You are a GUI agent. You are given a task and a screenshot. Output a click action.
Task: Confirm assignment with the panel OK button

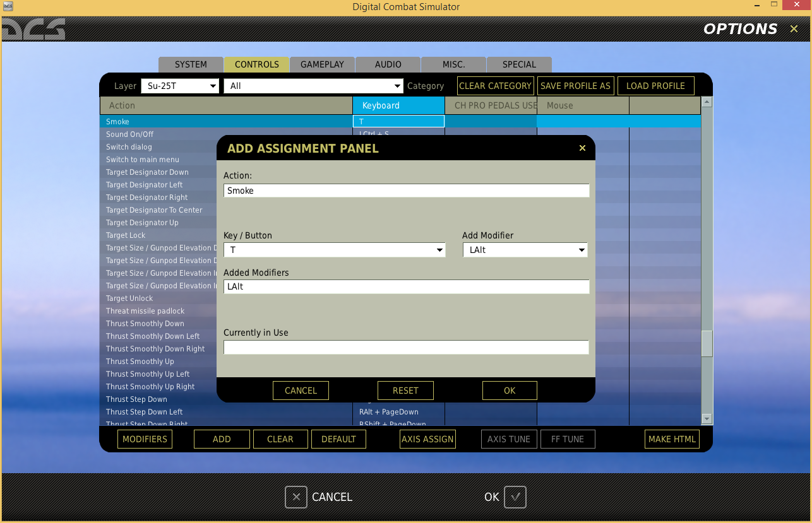pos(510,391)
